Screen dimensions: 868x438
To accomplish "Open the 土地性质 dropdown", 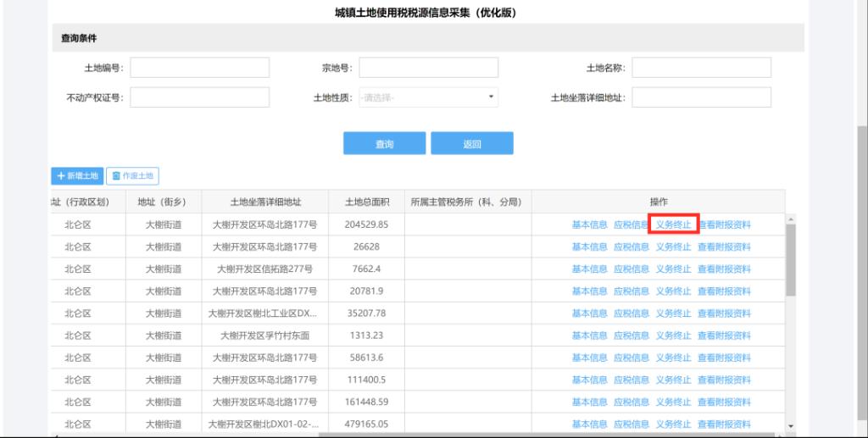I will coord(428,97).
